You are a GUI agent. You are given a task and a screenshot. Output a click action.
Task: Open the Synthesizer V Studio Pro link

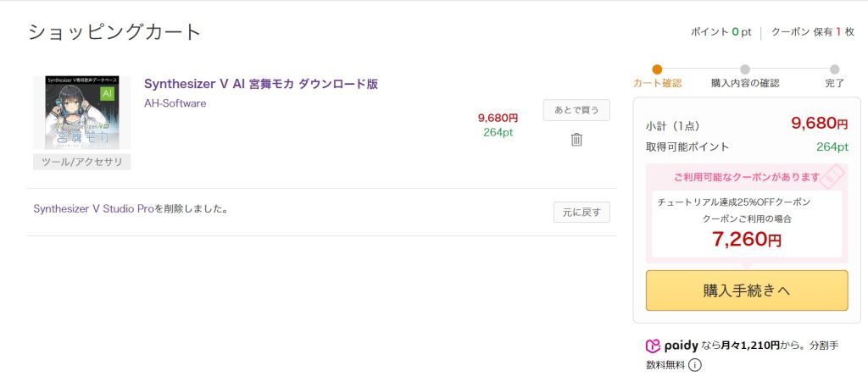click(x=93, y=208)
